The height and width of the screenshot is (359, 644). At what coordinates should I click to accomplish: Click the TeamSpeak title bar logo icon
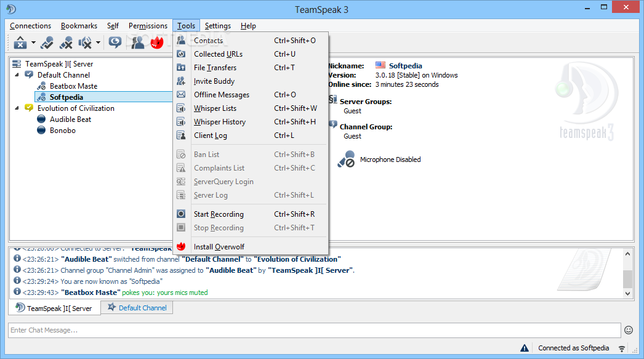(x=11, y=9)
